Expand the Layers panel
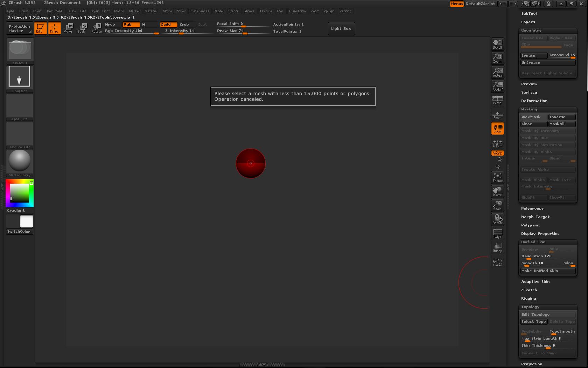 click(x=528, y=22)
